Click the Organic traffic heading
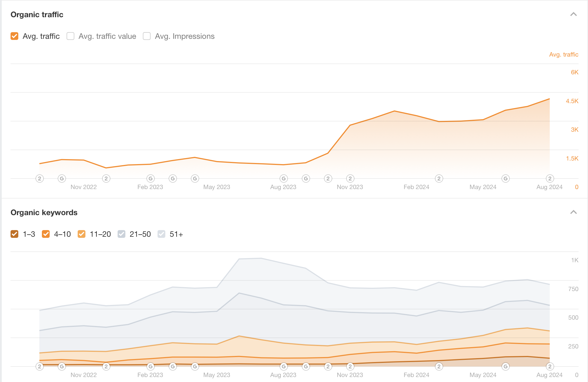Screen dimensions: 588x382 pos(37,14)
